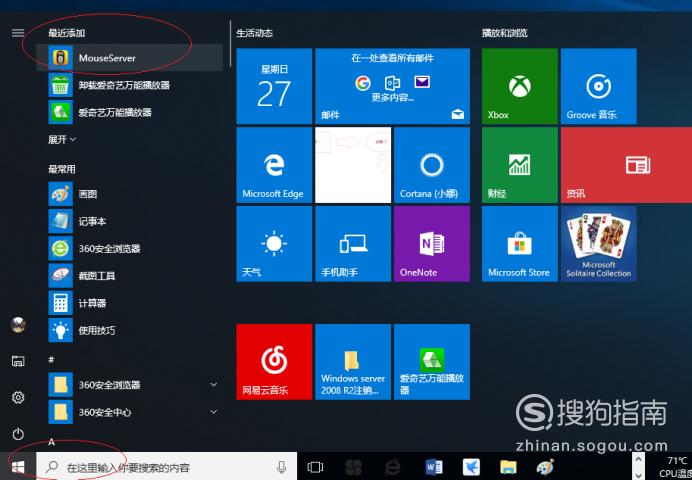Expand the 360安全浏览器 folder chevron

click(x=214, y=385)
